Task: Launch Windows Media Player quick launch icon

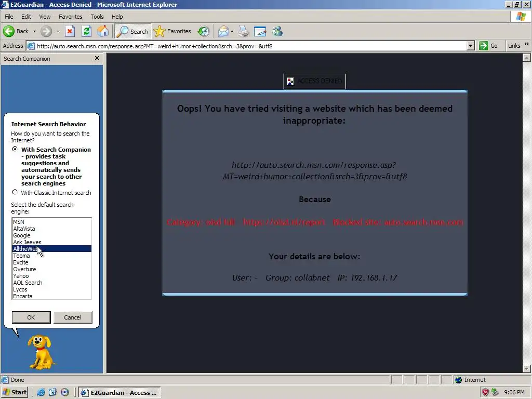Action: coord(65,392)
